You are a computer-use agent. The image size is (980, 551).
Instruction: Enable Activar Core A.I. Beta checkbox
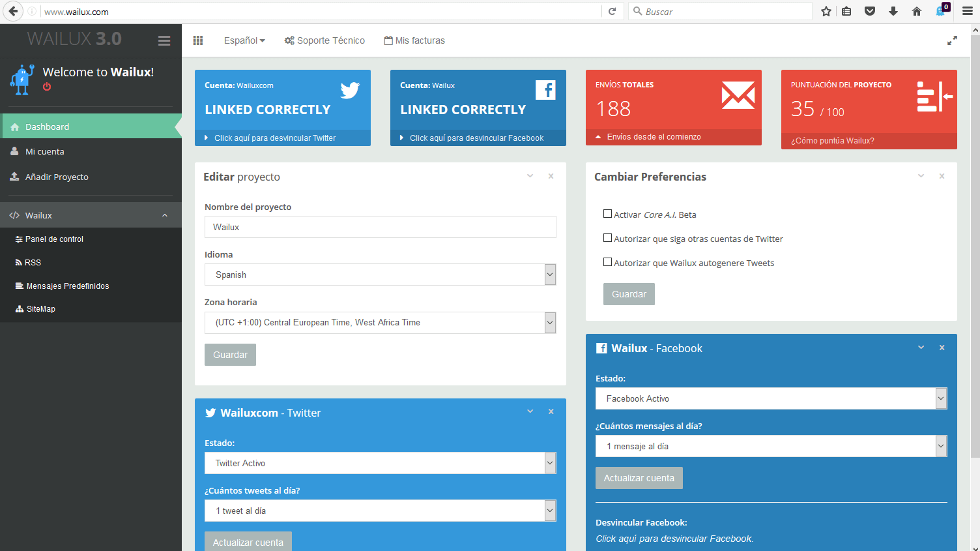[x=607, y=214]
